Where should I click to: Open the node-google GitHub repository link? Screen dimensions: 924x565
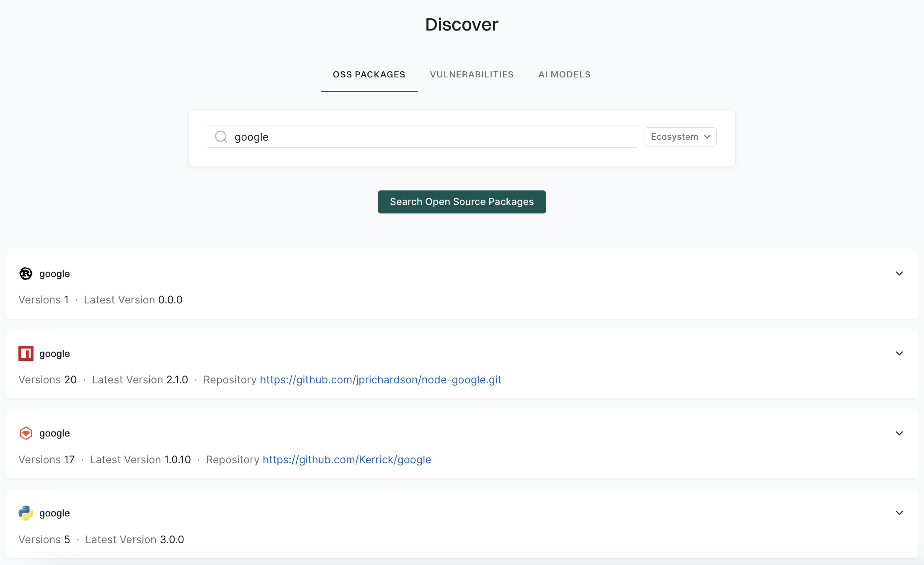pos(380,380)
